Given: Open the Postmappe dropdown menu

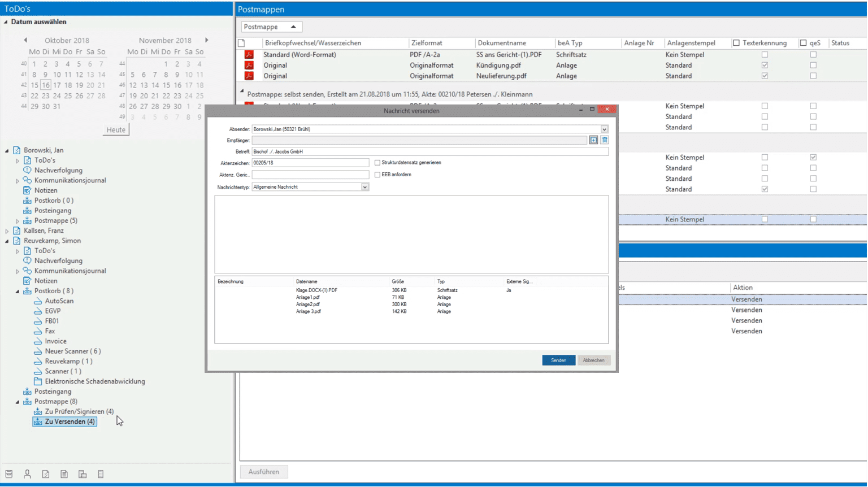Looking at the screenshot, I should pyautogui.click(x=271, y=27).
